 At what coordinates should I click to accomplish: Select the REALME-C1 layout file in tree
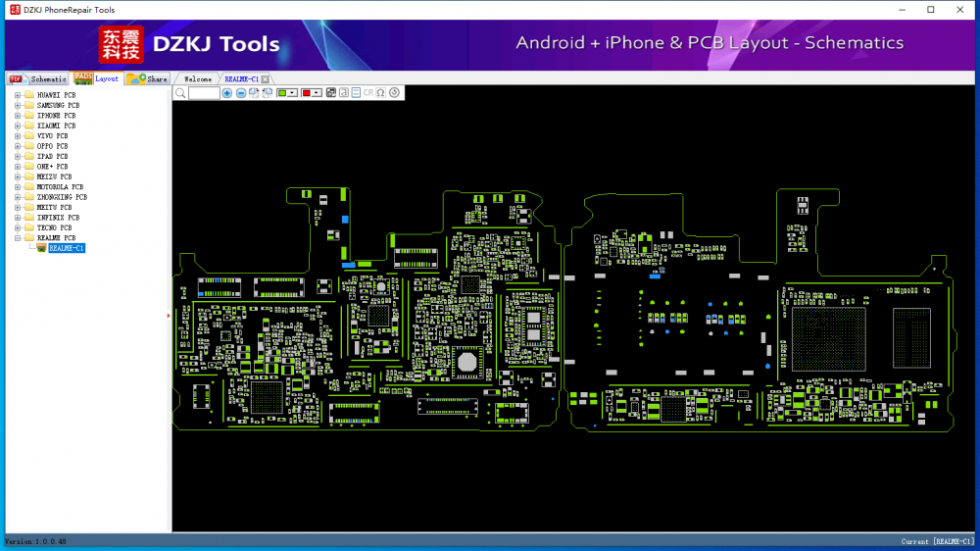(66, 248)
